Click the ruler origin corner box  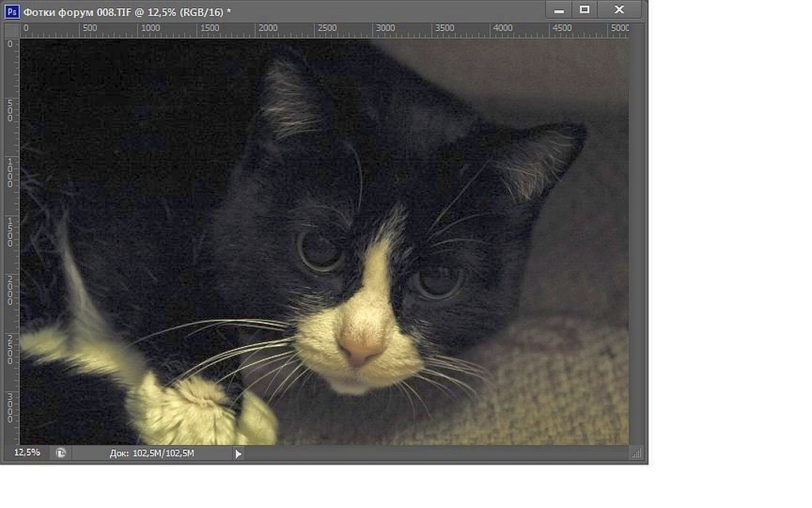point(12,30)
